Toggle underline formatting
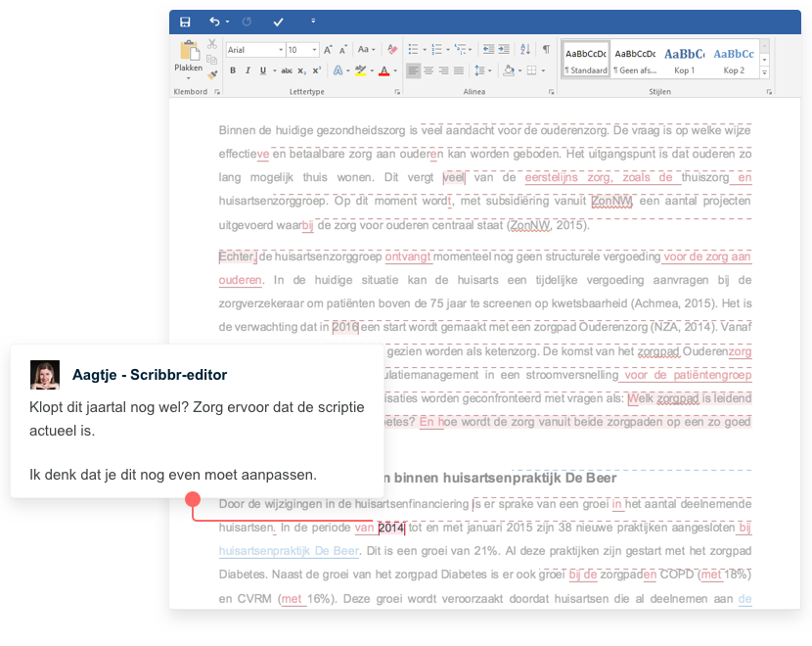This screenshot has height=646, width=812. [x=263, y=71]
